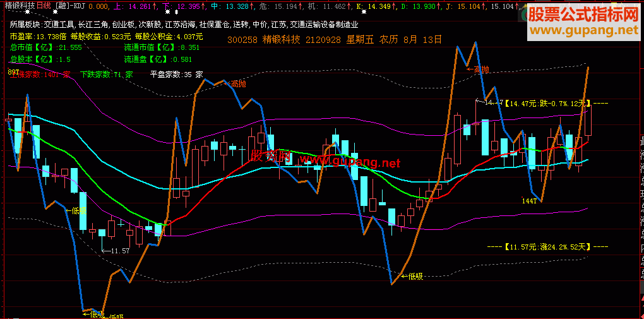The image size is (644, 319).
Task: Click the 高抛 marker next to 14.47 peak
Action: [x=481, y=70]
